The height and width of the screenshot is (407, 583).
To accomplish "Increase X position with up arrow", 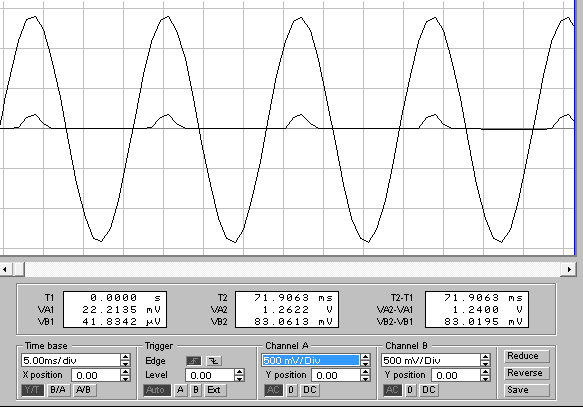I will 126,372.
